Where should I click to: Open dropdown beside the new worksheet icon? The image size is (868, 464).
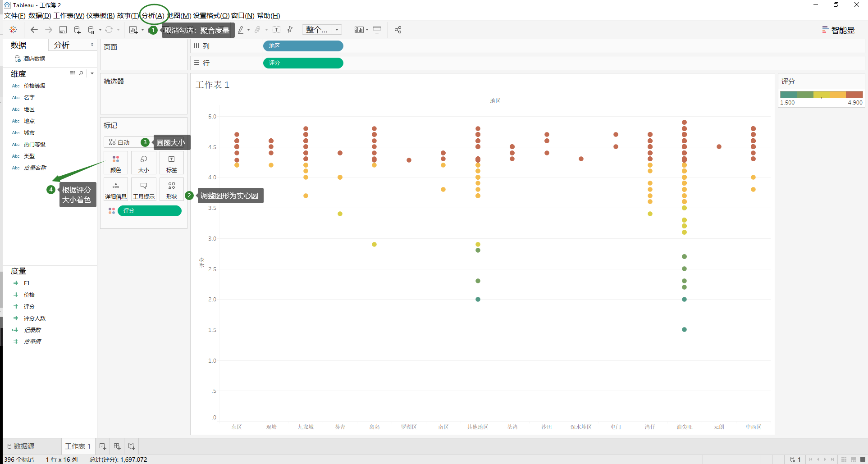coord(142,30)
